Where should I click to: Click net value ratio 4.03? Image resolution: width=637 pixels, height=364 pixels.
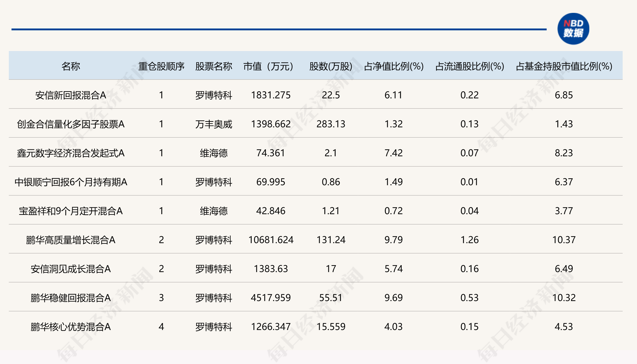click(x=394, y=327)
